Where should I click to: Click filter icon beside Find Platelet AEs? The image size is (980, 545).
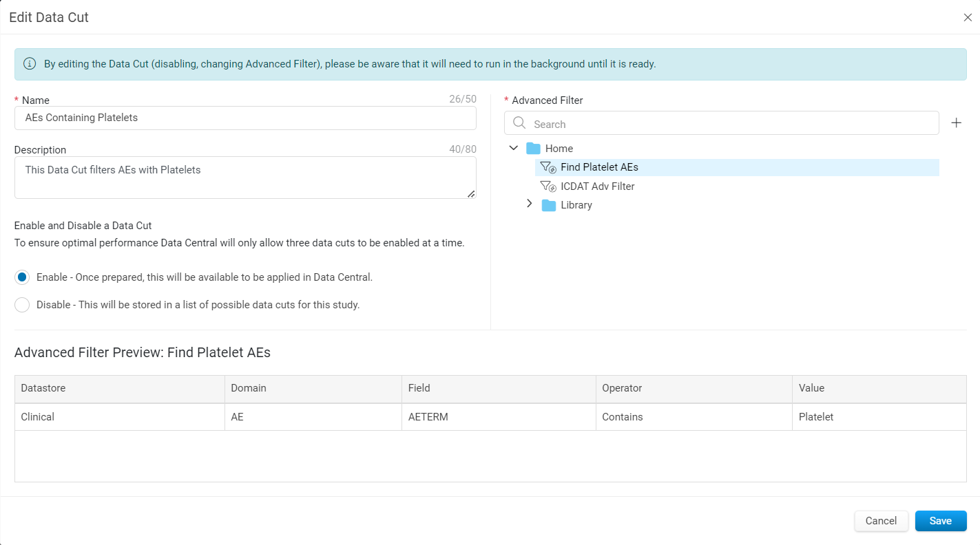pos(548,167)
